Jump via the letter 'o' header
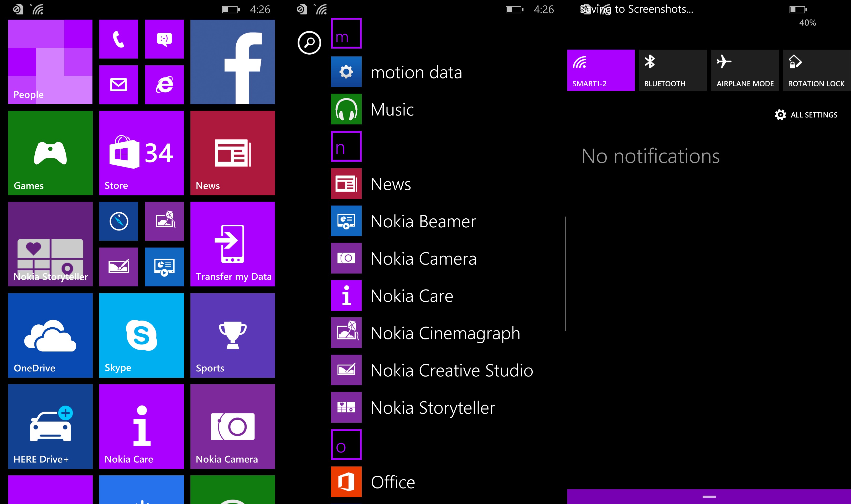Image resolution: width=851 pixels, height=504 pixels. 346,444
